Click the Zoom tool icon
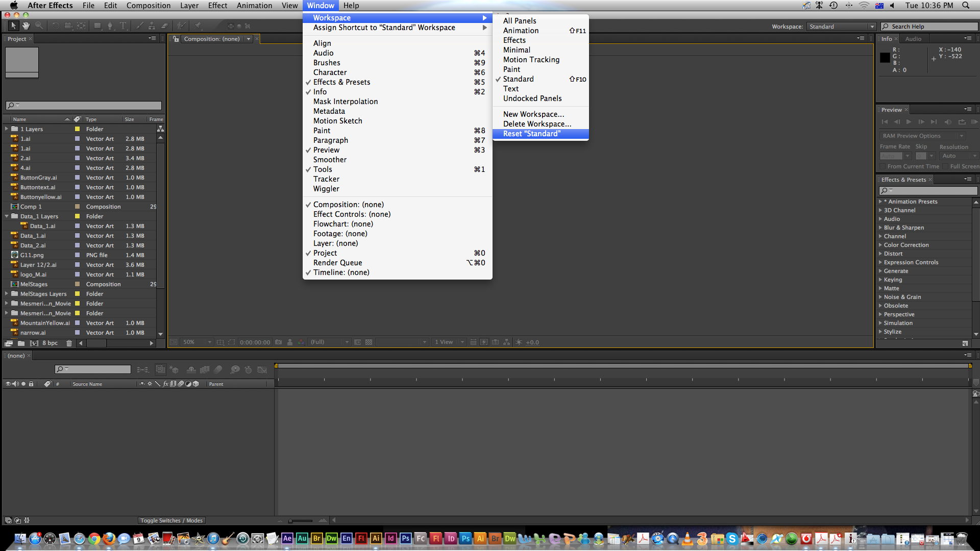The width and height of the screenshot is (980, 551). (37, 26)
